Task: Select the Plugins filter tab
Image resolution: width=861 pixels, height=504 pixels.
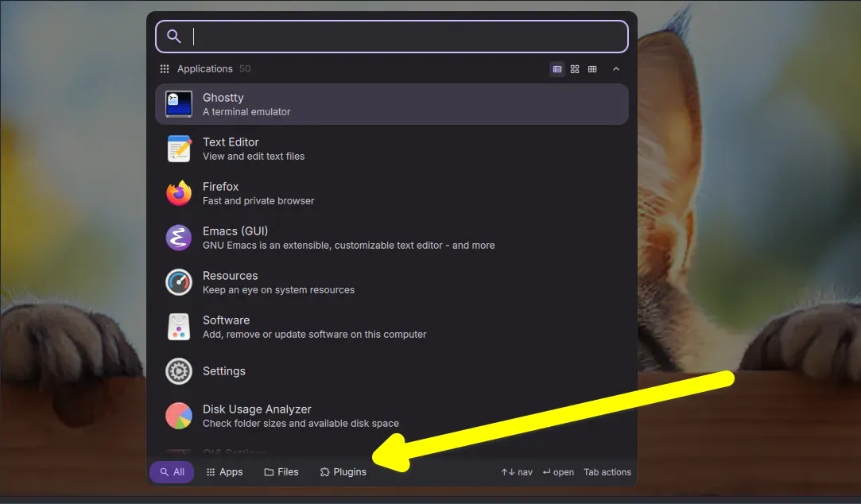Action: [343, 472]
